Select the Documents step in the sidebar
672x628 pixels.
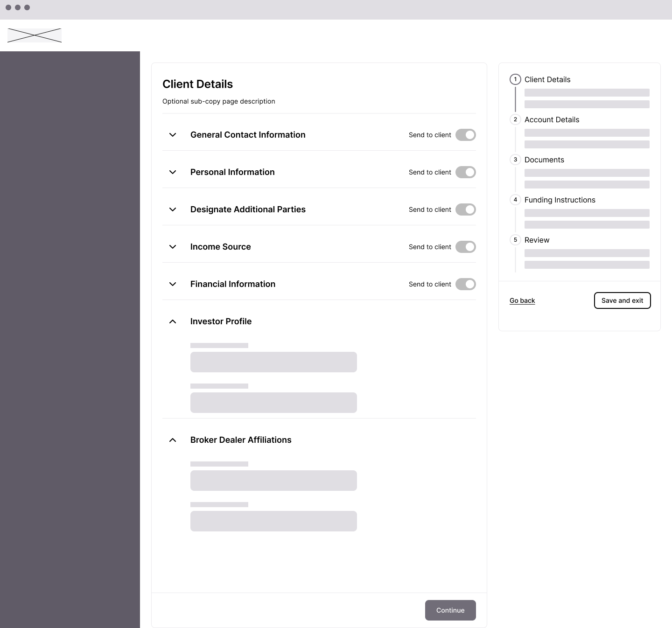point(544,160)
